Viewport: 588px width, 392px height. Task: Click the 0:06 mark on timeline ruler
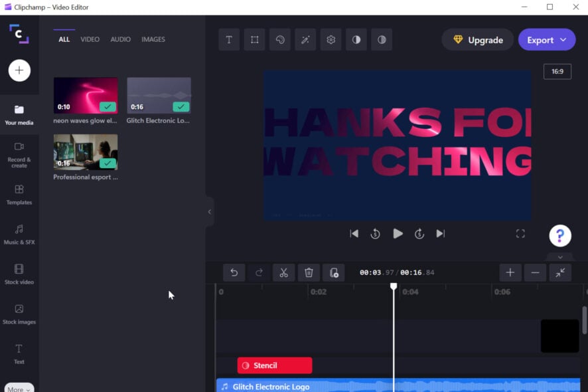(x=502, y=292)
